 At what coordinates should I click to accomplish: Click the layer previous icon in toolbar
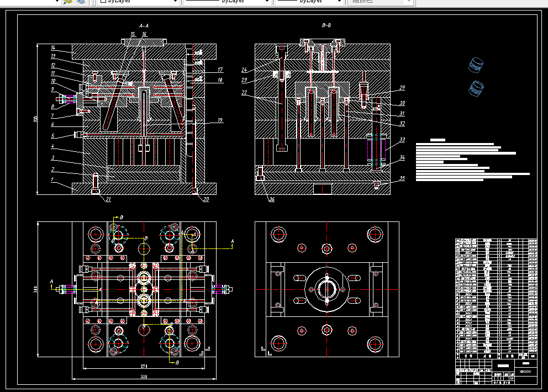[81, 2]
